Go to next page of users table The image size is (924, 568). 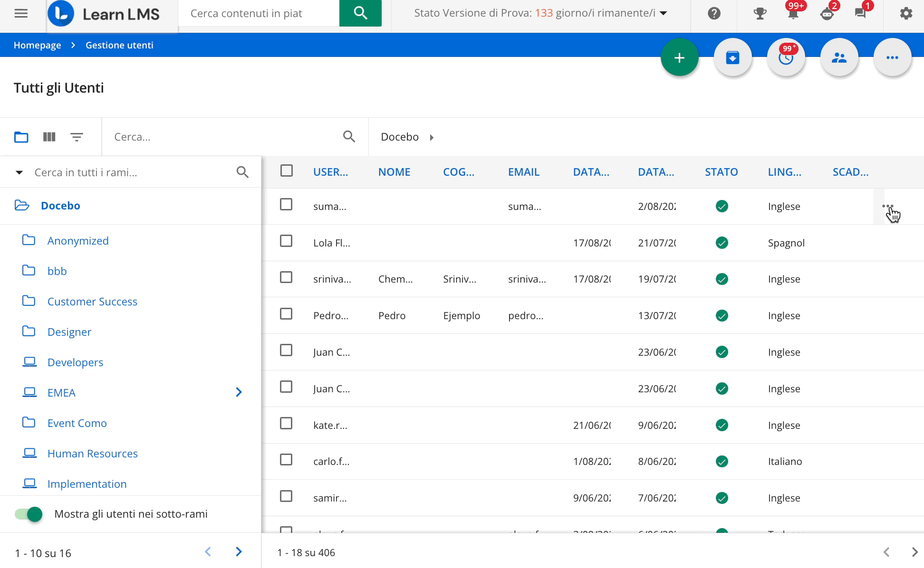pyautogui.click(x=914, y=552)
